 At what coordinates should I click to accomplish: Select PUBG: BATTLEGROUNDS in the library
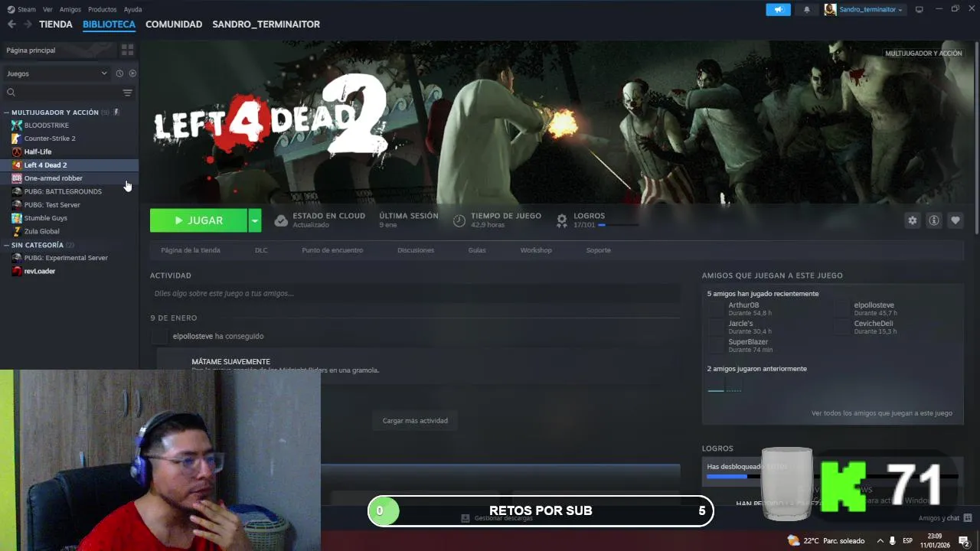coord(63,191)
